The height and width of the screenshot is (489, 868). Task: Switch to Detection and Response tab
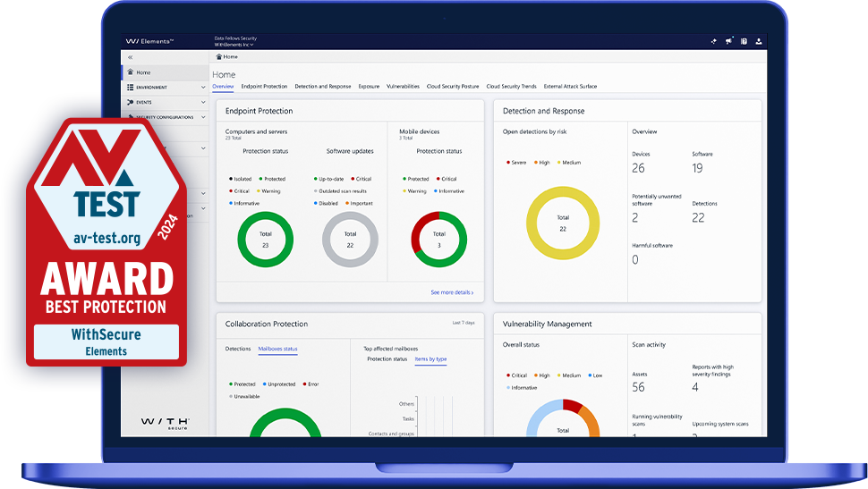tap(323, 87)
